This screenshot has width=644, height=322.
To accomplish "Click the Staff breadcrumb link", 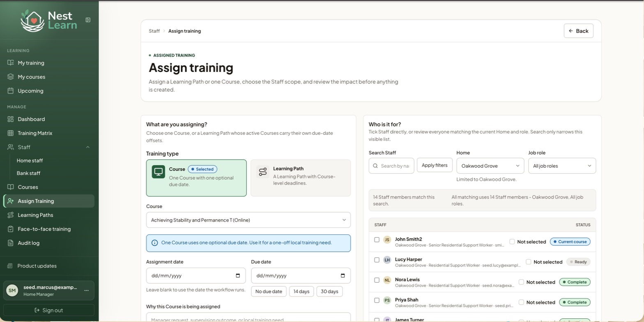I will tap(154, 31).
